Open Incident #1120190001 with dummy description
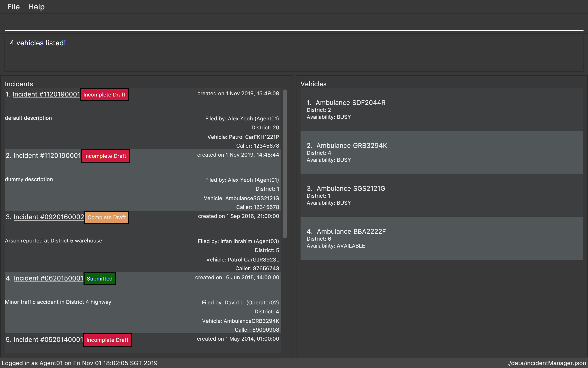Viewport: 588px width, 368px height. tap(47, 156)
